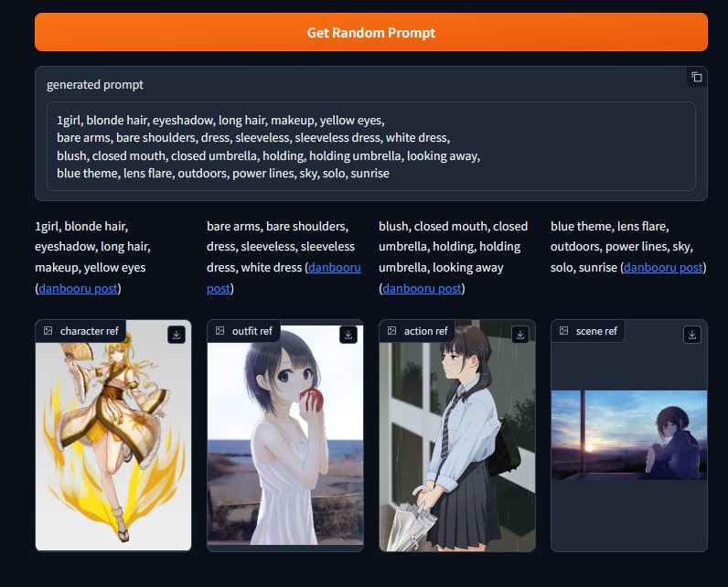Click the Get Random Prompt button
This screenshot has height=587, width=728.
(371, 32)
